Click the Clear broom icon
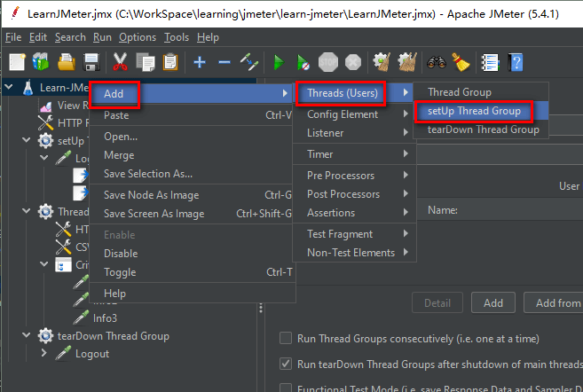 click(460, 62)
